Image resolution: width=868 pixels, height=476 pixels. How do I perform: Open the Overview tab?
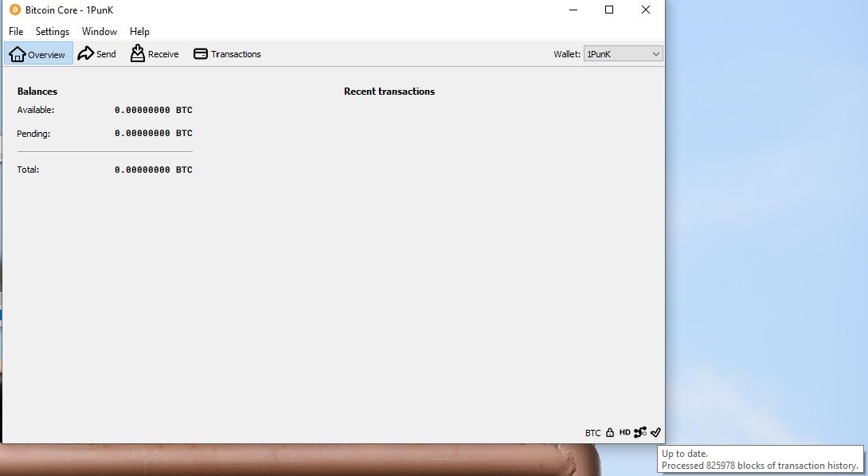coord(38,53)
